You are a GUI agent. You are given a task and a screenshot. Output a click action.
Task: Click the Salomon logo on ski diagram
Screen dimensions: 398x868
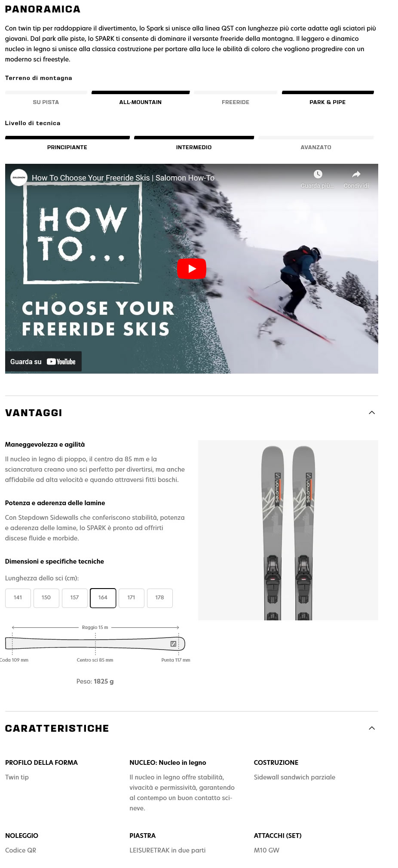tap(173, 644)
